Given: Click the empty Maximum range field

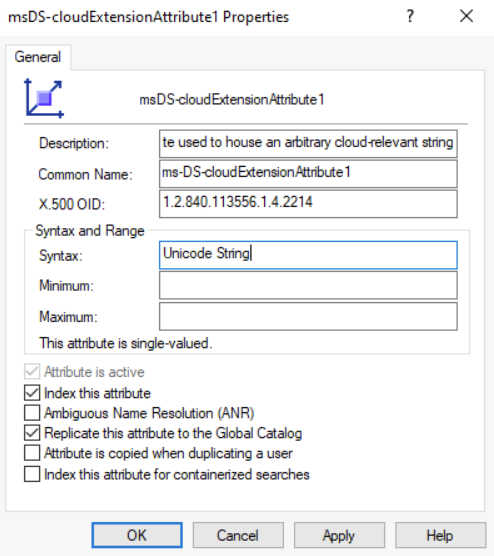Looking at the screenshot, I should [x=308, y=316].
